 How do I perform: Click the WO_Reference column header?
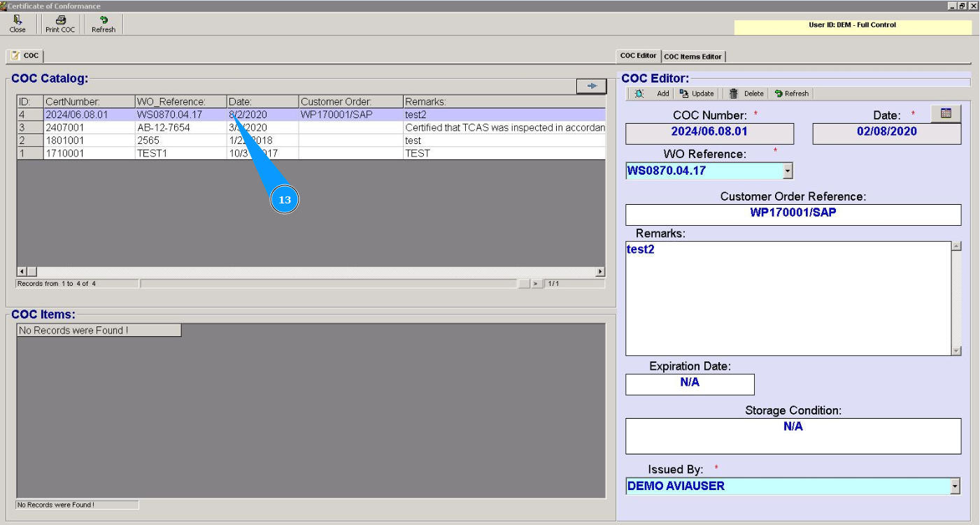point(180,102)
